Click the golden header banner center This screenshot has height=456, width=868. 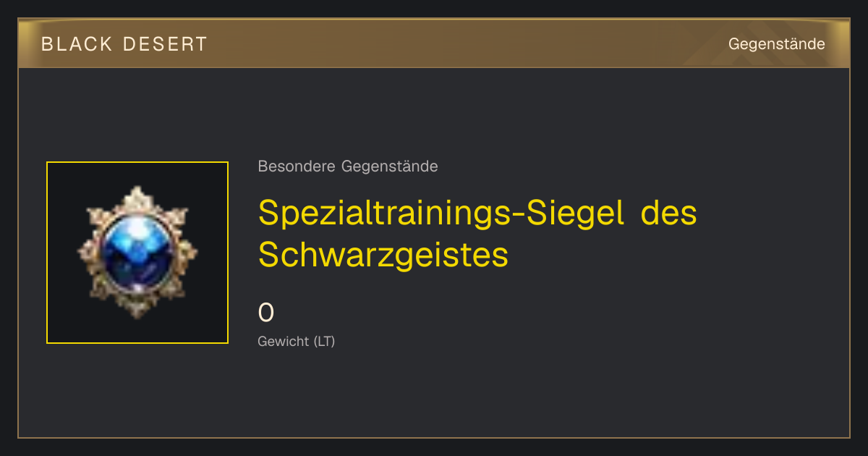[x=434, y=43]
